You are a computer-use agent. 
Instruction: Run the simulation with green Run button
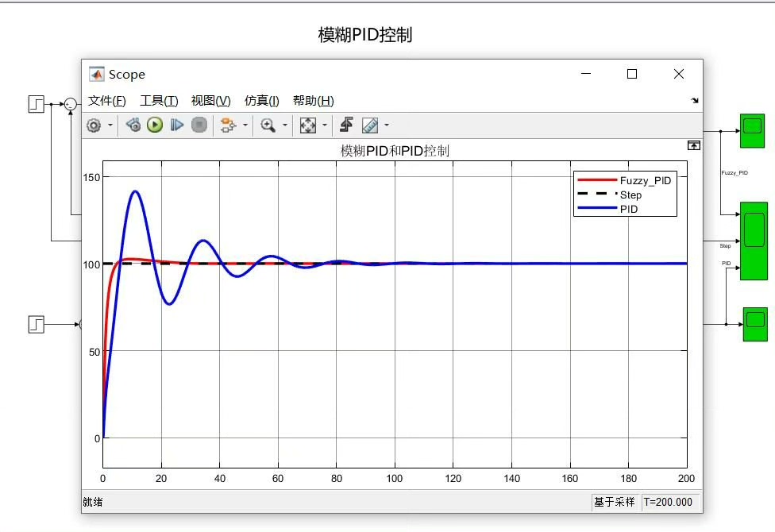point(154,125)
